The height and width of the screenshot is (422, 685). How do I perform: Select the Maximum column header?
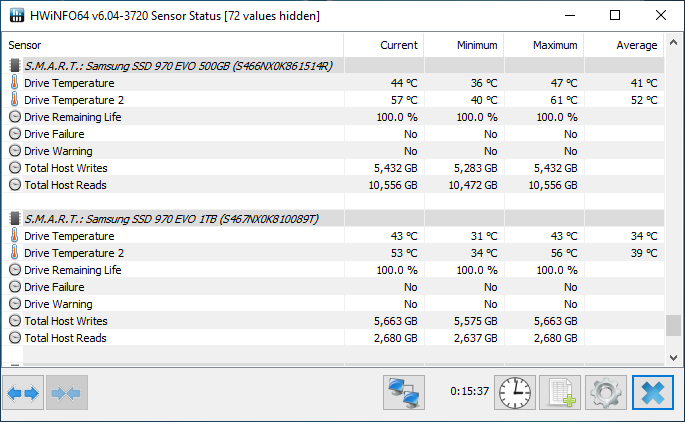pyautogui.click(x=543, y=45)
